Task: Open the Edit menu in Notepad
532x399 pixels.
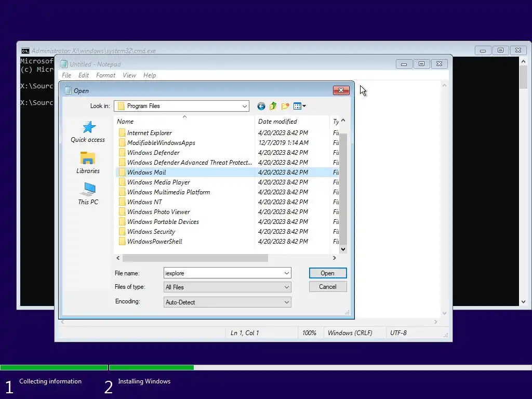Action: coord(84,75)
